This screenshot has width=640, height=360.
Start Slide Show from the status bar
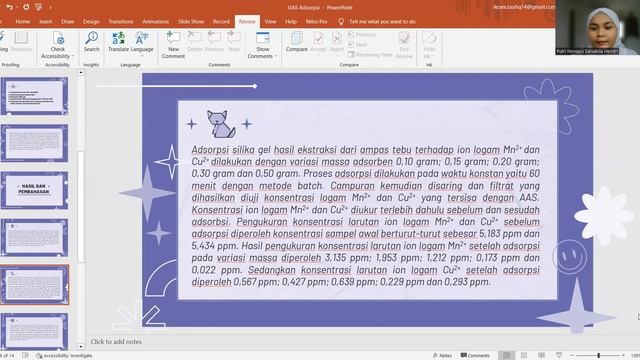559,356
